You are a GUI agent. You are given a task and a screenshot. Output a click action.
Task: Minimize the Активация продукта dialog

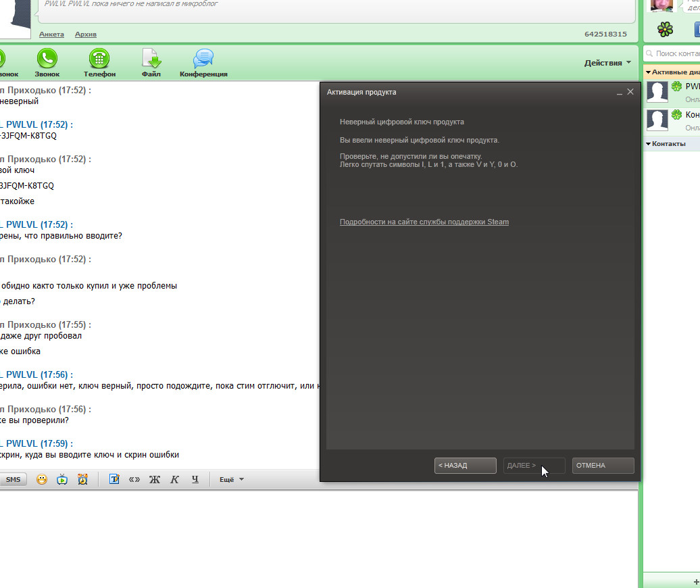click(619, 92)
